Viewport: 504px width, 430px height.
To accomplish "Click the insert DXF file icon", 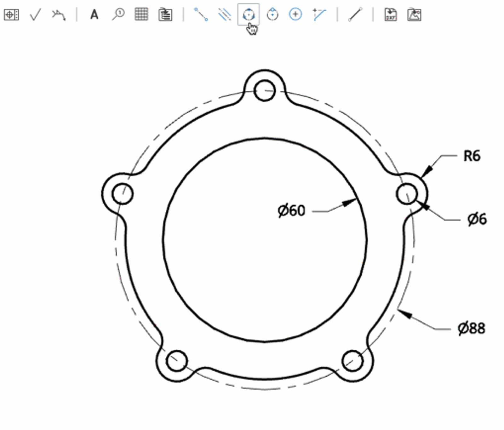I will pyautogui.click(x=391, y=14).
